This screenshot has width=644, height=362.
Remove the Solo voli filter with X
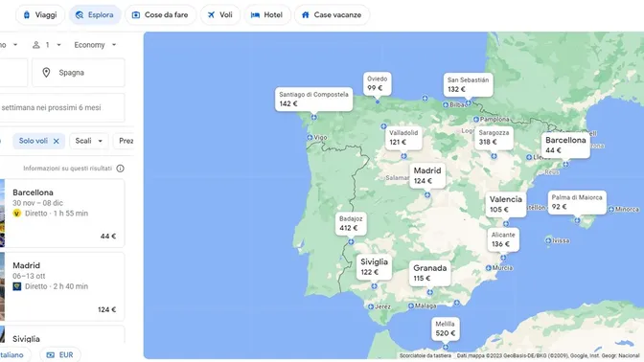tap(57, 141)
